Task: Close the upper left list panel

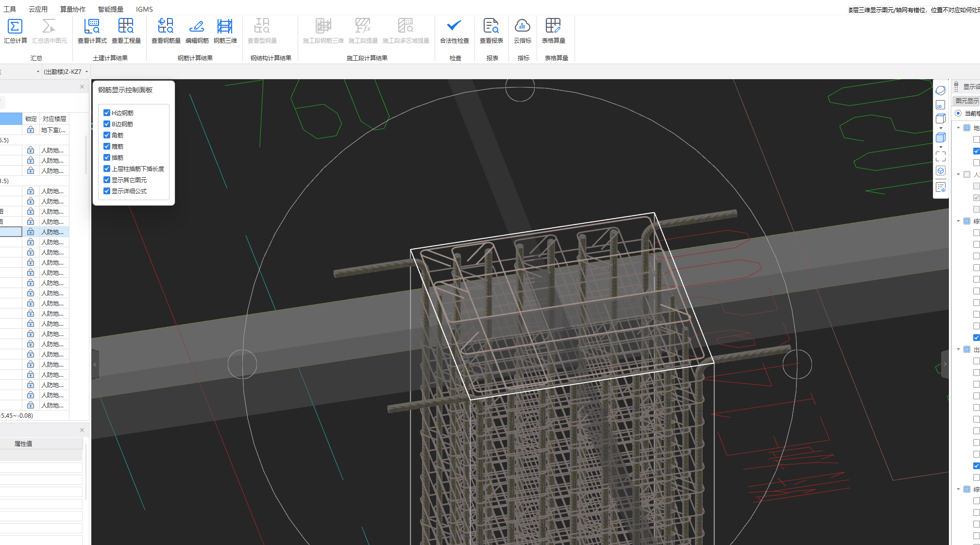Action: 82,86
